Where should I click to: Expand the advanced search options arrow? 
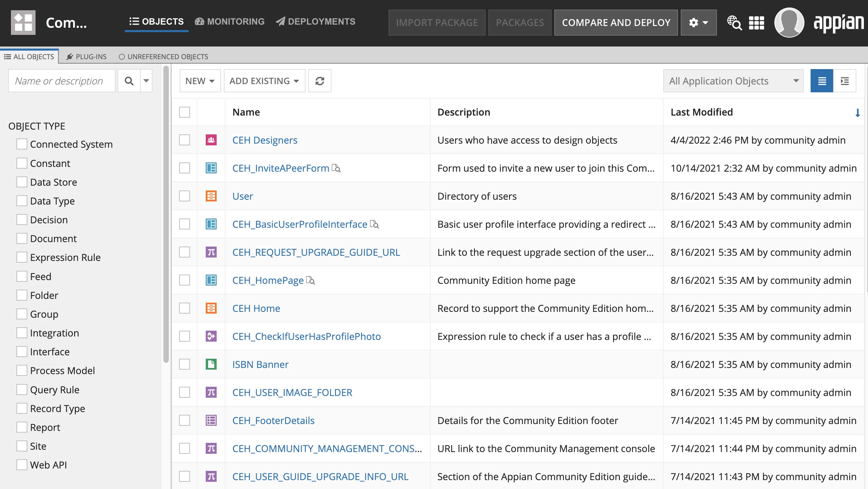point(146,81)
